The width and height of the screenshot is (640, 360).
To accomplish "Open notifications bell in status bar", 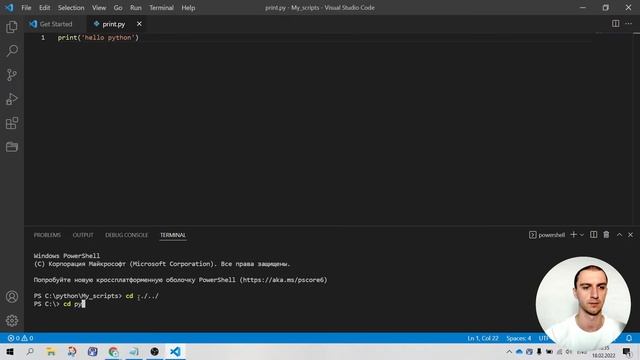I will point(629,338).
